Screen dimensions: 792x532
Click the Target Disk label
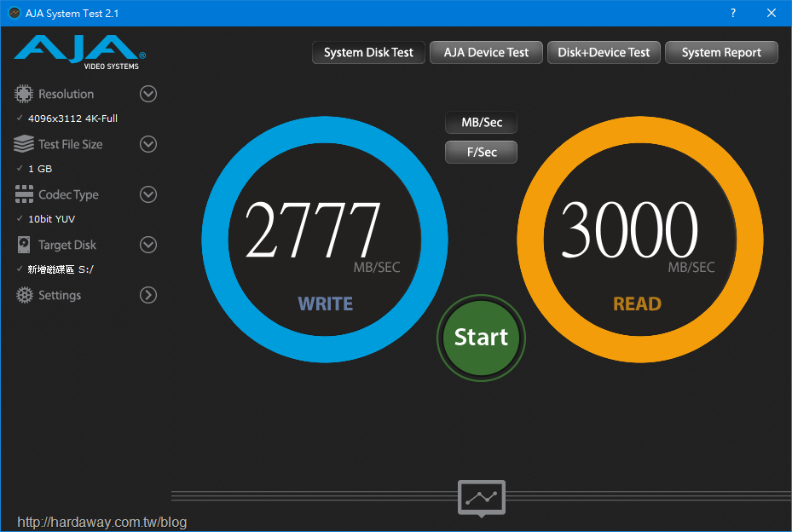click(67, 245)
